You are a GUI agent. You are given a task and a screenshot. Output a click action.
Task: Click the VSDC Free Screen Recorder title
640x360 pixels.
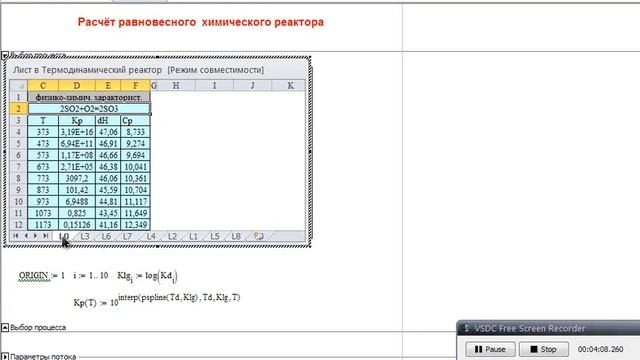tap(529, 328)
